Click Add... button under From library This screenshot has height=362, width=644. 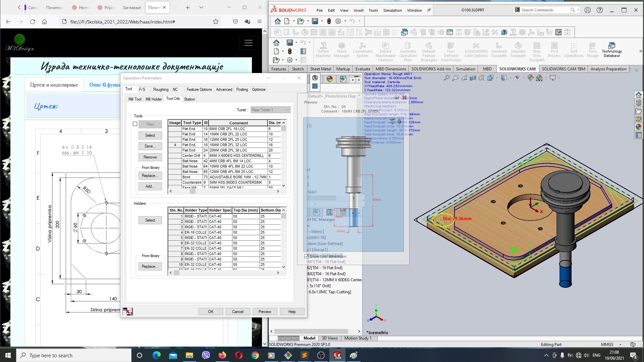tap(150, 186)
